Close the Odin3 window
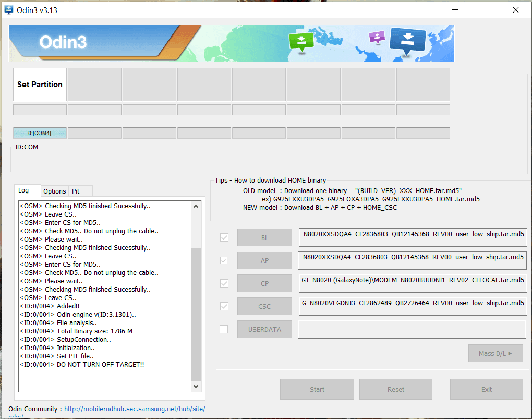This screenshot has height=419, width=532. point(516,10)
